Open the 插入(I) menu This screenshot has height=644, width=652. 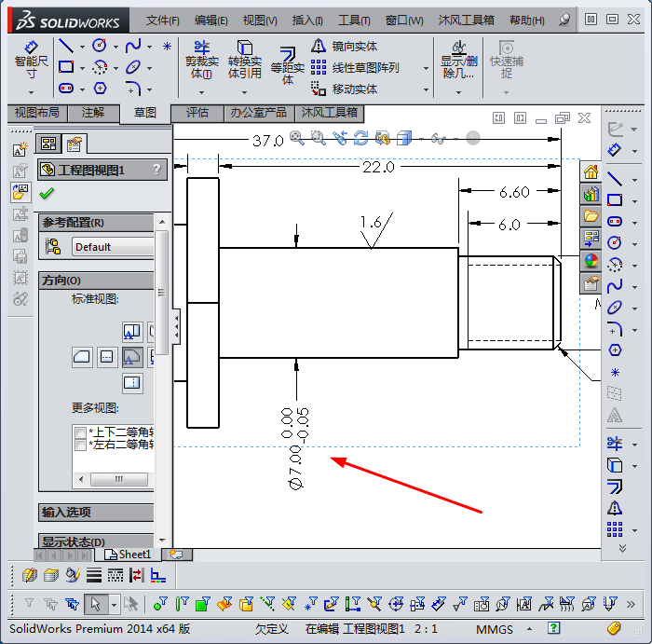pyautogui.click(x=307, y=20)
